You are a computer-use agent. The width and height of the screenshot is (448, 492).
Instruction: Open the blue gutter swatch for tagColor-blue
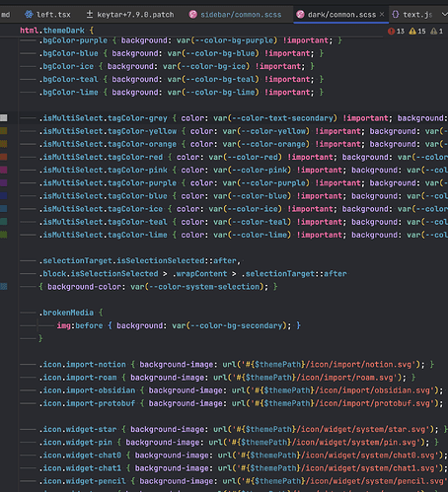coord(4,196)
